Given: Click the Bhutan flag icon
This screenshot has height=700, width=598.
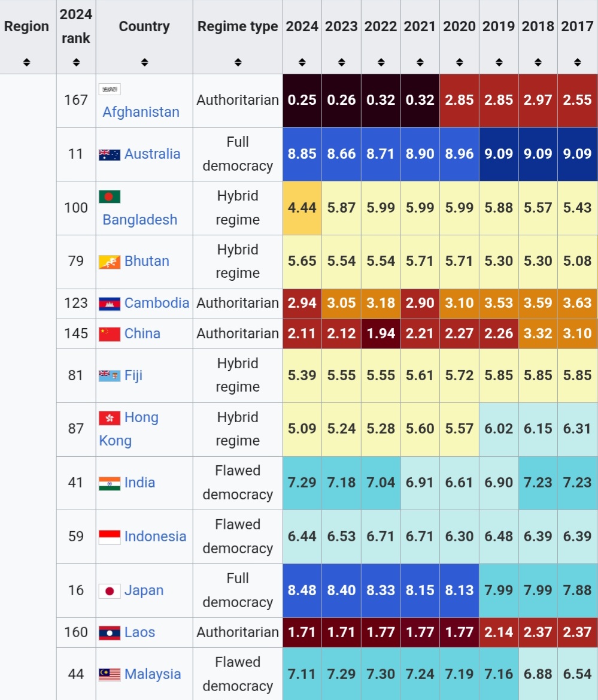Looking at the screenshot, I should click(x=110, y=262).
